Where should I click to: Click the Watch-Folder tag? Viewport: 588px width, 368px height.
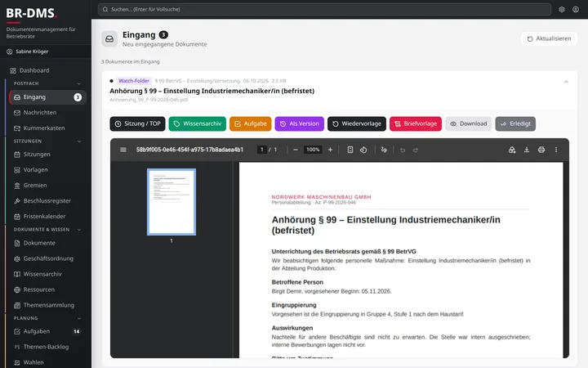134,81
